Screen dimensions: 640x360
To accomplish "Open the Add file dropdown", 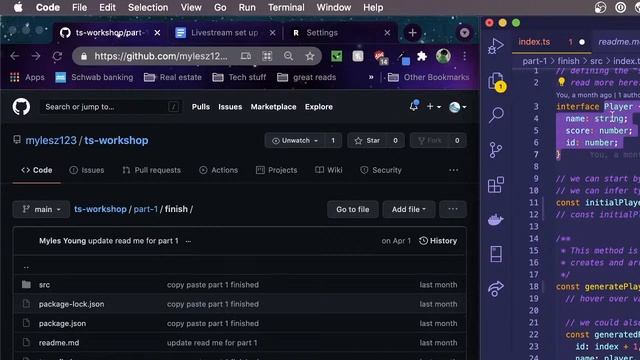I will [409, 209].
